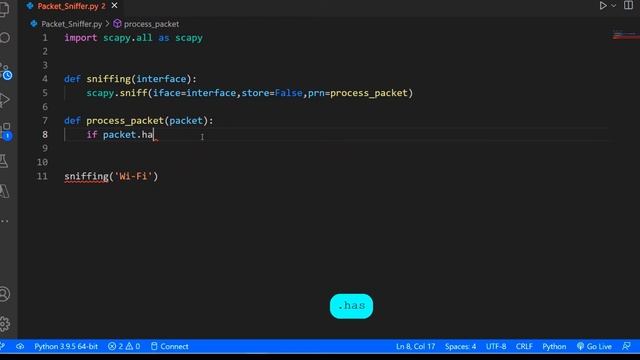The image size is (640, 360).
Task: Click the cloud sync icon in status bar
Action: 20,347
